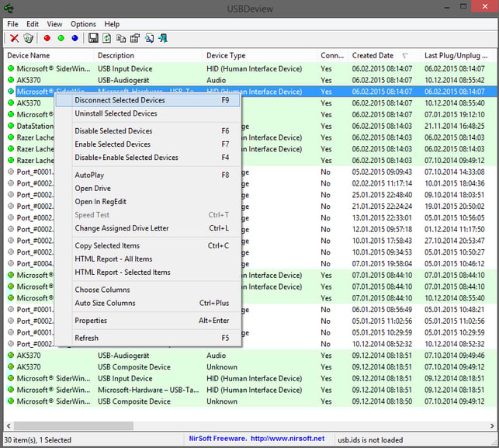Image resolution: width=499 pixels, height=448 pixels.
Task: Click the properties toolbar icon
Action: [134, 38]
